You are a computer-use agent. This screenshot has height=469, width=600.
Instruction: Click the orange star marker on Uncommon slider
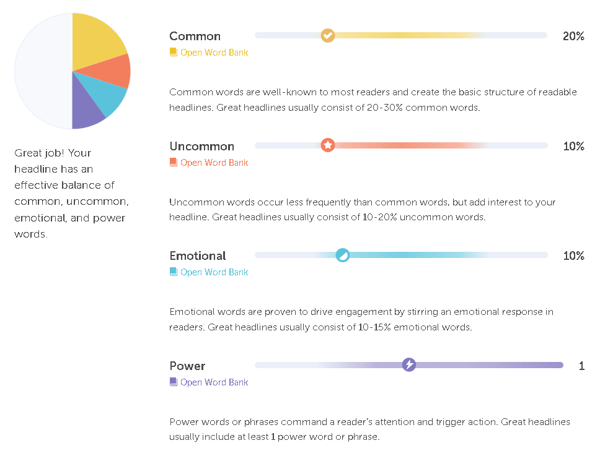pos(328,145)
